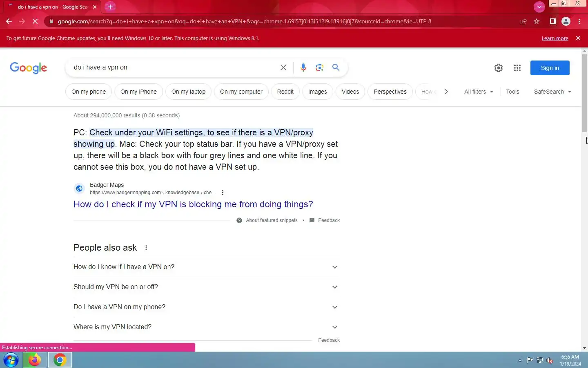Image resolution: width=588 pixels, height=368 pixels.
Task: Close the Google Search tab
Action: coord(95,7)
